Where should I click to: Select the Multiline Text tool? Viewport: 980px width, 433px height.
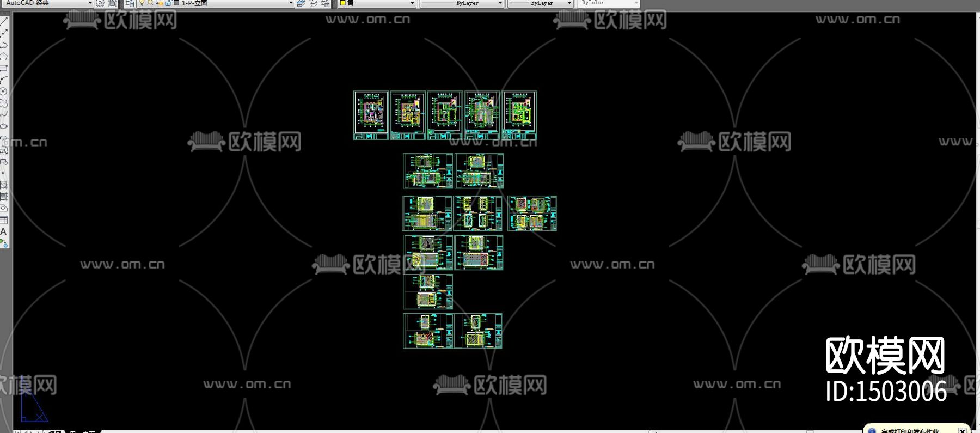(4, 231)
